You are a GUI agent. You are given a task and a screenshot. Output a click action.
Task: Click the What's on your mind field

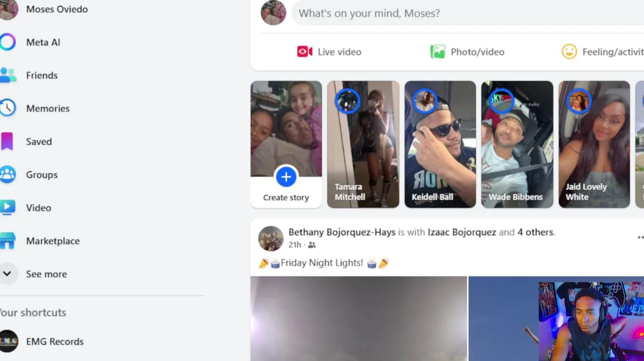[467, 13]
